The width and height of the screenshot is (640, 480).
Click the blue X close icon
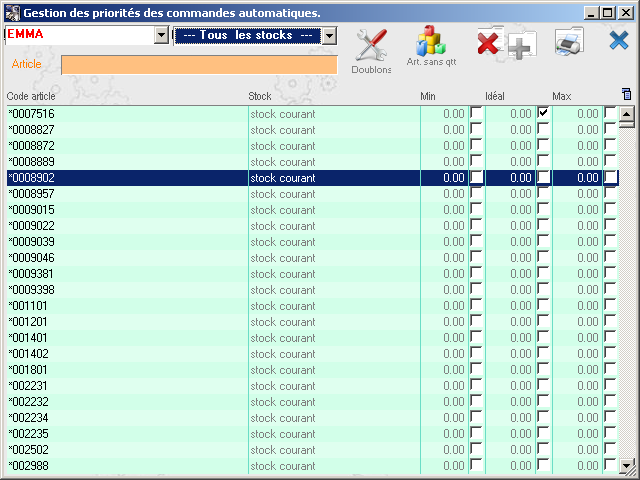point(619,41)
